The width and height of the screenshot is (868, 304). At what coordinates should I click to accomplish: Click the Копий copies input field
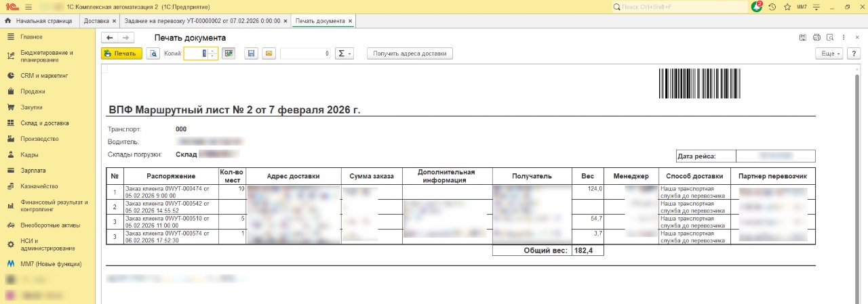(x=195, y=53)
